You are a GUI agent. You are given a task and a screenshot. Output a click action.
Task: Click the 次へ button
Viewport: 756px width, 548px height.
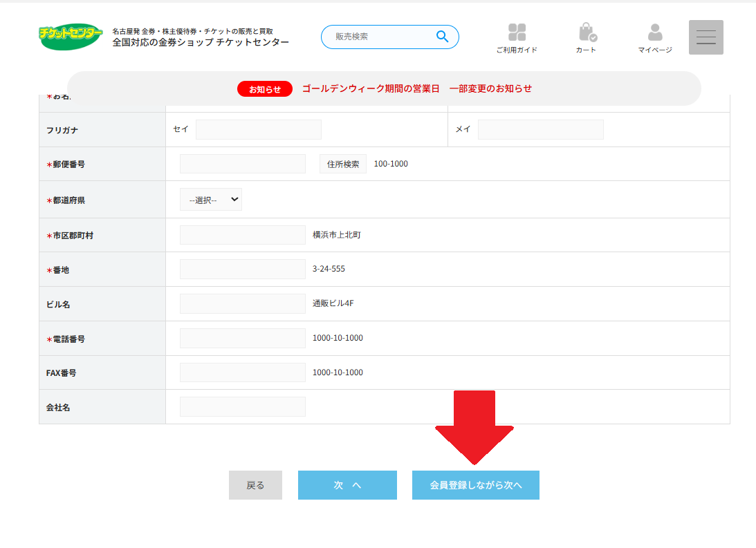click(x=347, y=485)
